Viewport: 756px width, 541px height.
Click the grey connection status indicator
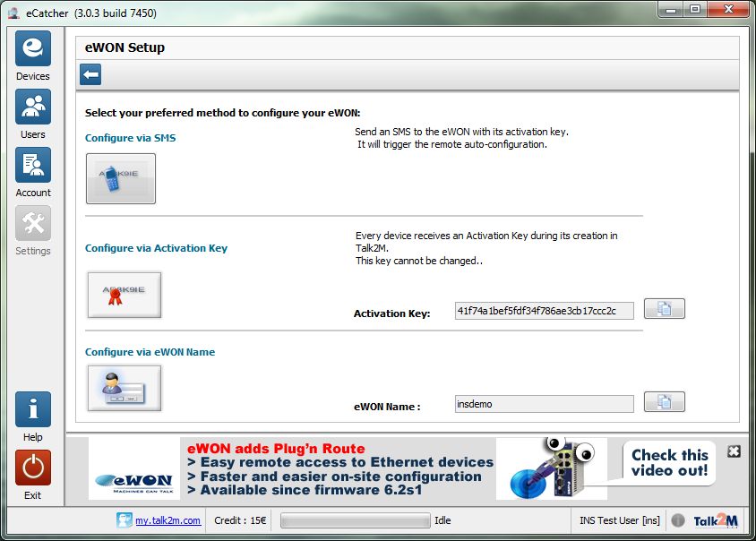click(678, 520)
